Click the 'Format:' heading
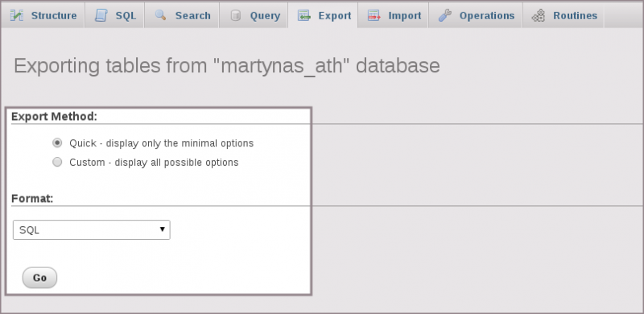This screenshot has width=644, height=314. 32,199
